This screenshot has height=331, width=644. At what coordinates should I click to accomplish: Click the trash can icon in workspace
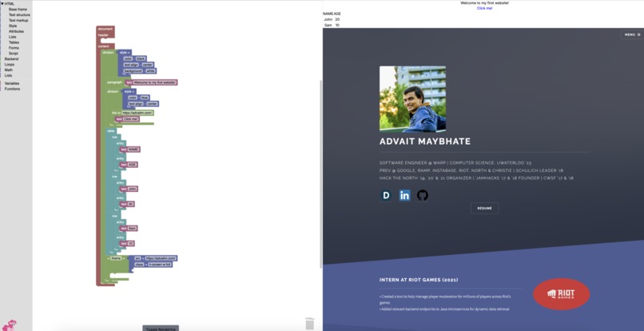[310, 323]
